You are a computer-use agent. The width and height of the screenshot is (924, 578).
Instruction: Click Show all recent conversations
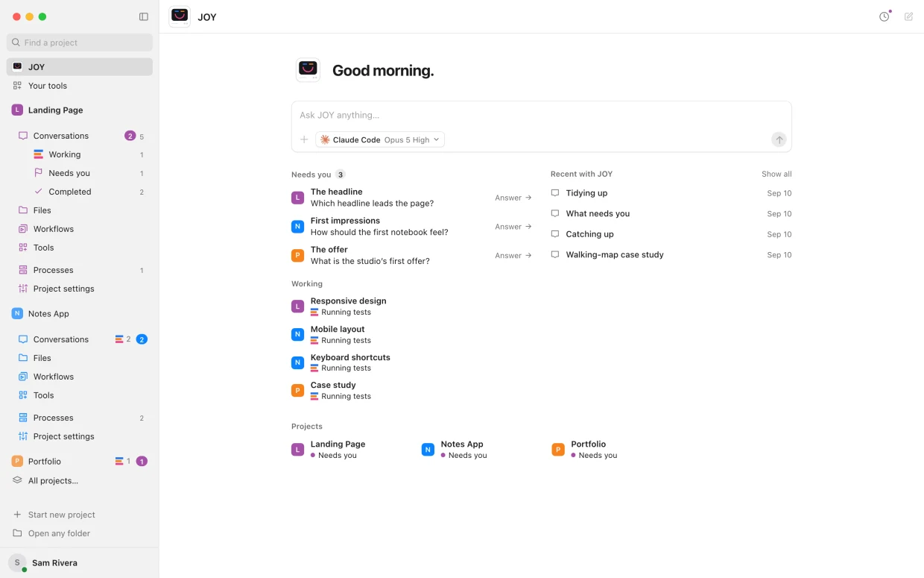point(776,174)
